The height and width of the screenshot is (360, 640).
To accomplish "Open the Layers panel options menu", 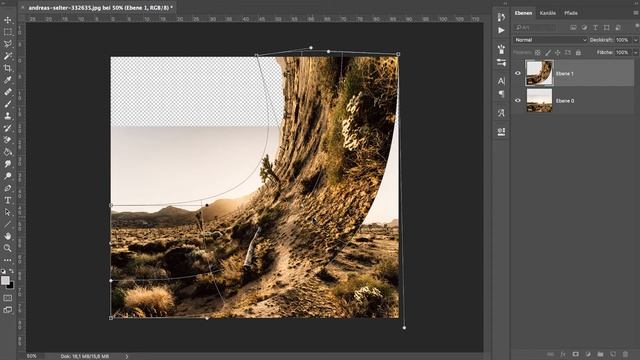I will (636, 13).
